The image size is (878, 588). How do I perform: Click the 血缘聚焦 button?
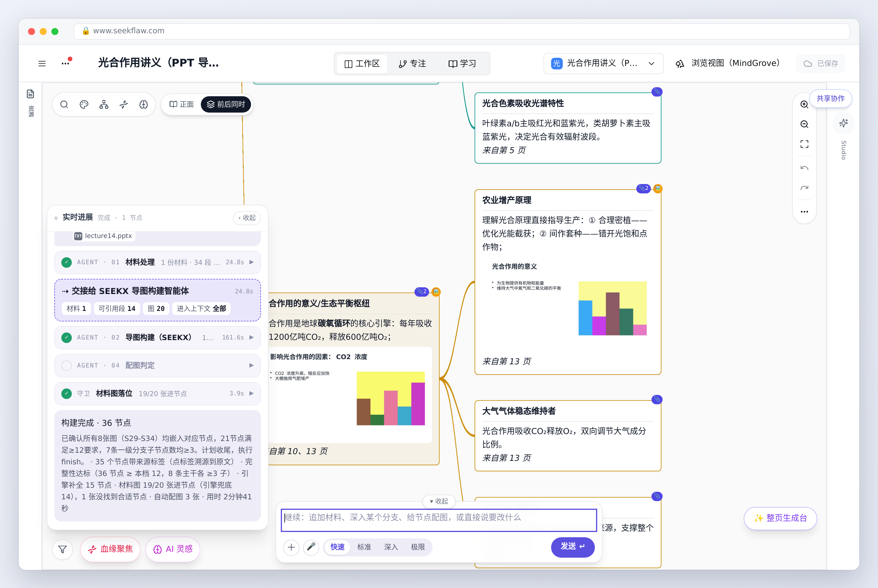point(110,549)
